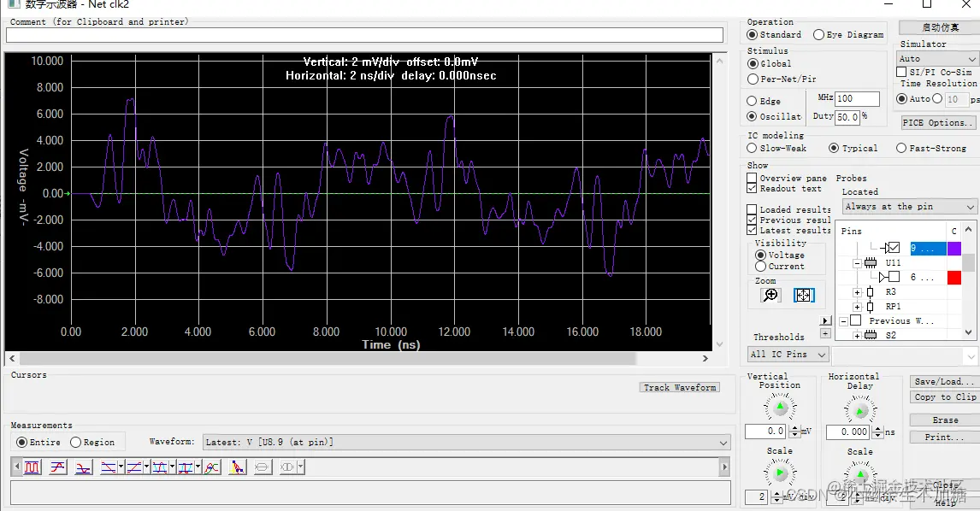Expand the RP1 tree node

[x=858, y=306]
